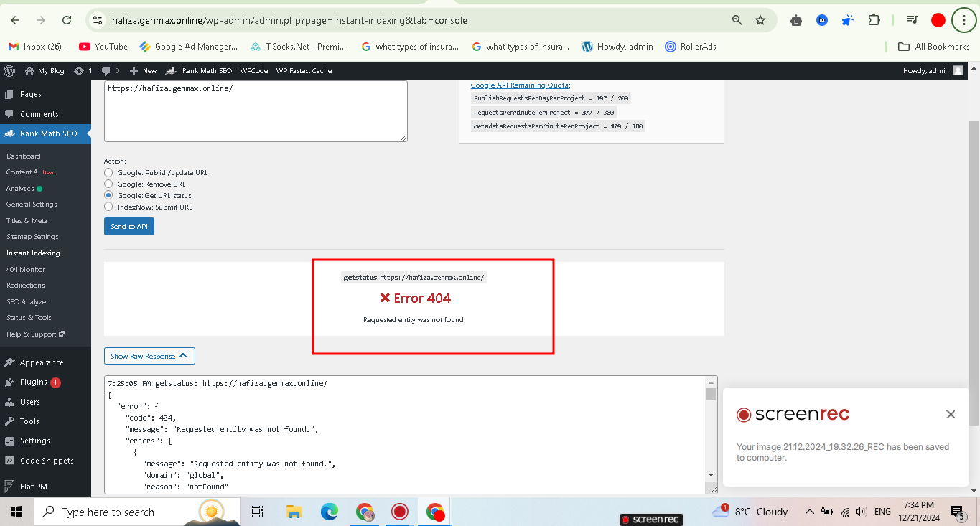
Task: Open Chrome extensions puzzle icon
Action: (874, 20)
